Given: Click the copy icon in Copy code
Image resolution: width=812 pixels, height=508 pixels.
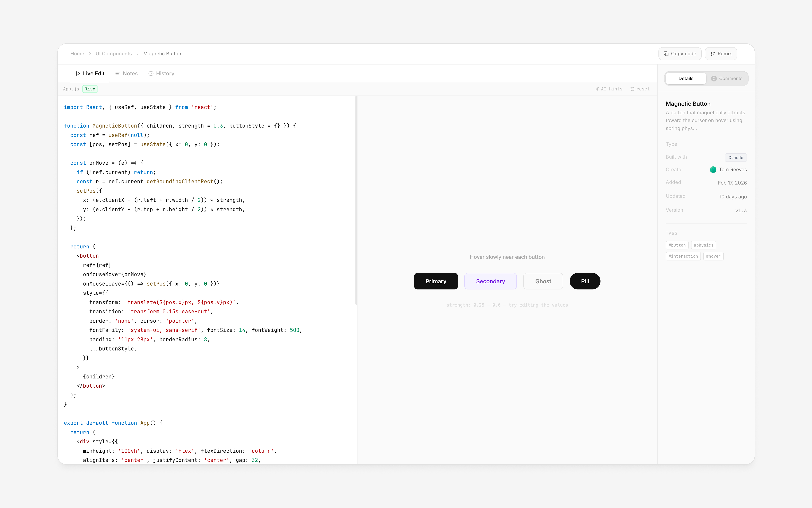Looking at the screenshot, I should (666, 54).
